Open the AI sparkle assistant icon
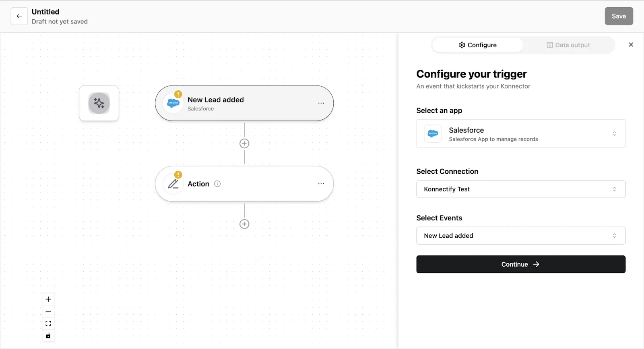Viewport: 644px width, 349px height. click(99, 103)
